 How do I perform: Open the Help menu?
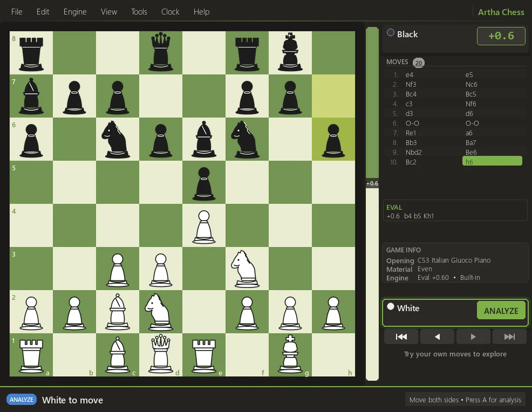tap(202, 12)
